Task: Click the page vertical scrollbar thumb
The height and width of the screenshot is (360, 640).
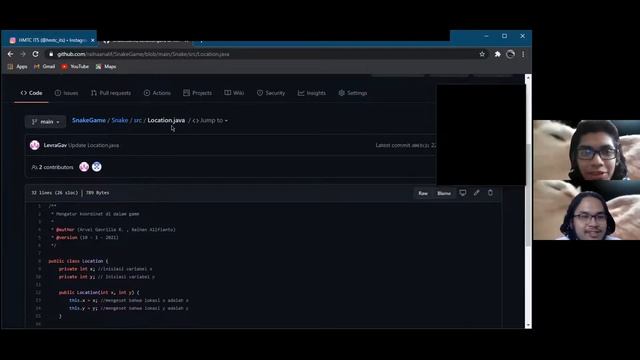Action: [528, 194]
